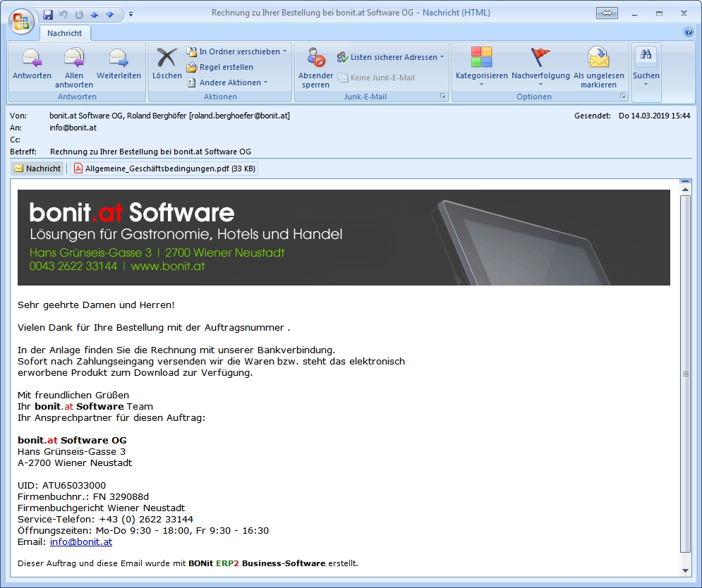Switch to Nachricht view button in attachment bar
The image size is (702, 588).
(x=37, y=169)
